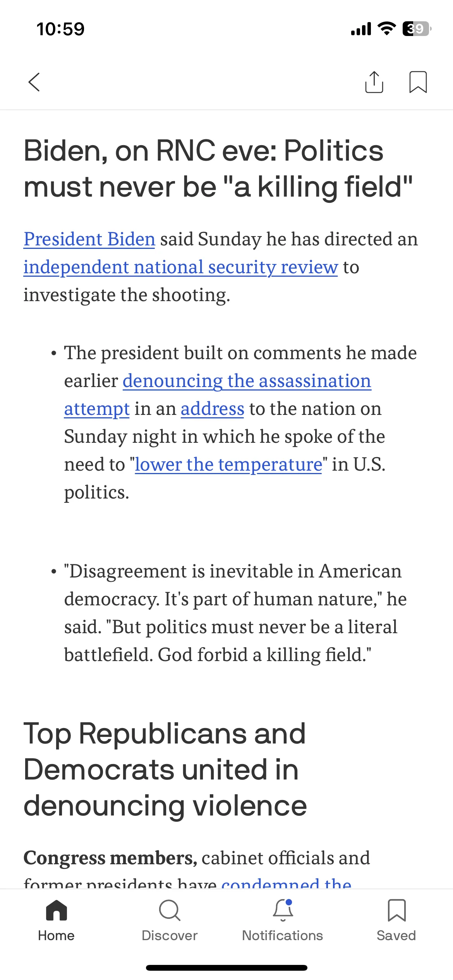This screenshot has height=980, width=453.
Task: Tap the back arrow icon
Action: point(34,82)
